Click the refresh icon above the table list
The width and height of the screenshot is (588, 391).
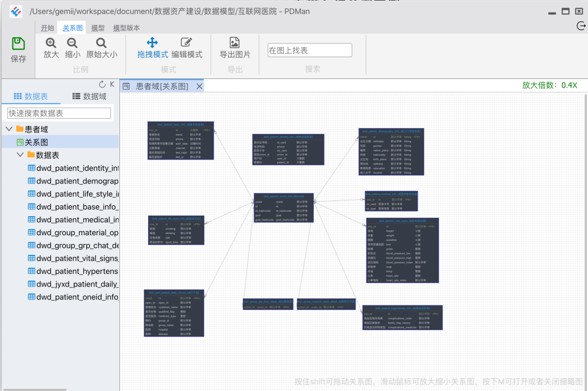(102, 84)
